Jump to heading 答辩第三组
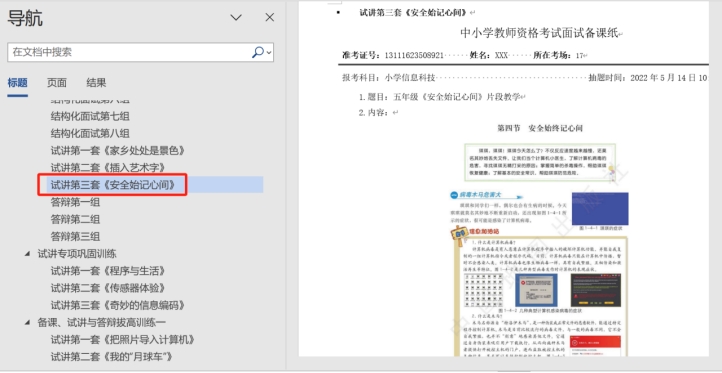Image resolution: width=722 pixels, height=373 pixels. (76, 237)
